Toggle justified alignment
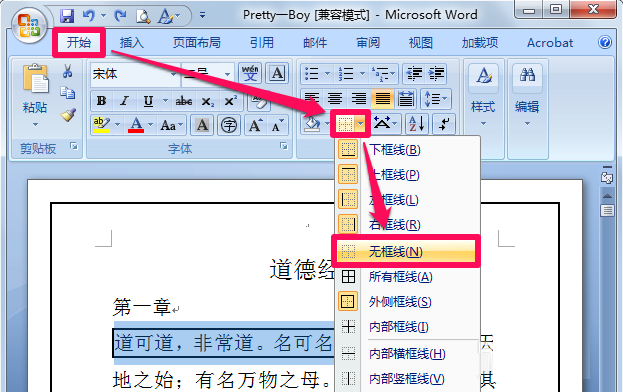This screenshot has width=623, height=392. coord(383,98)
